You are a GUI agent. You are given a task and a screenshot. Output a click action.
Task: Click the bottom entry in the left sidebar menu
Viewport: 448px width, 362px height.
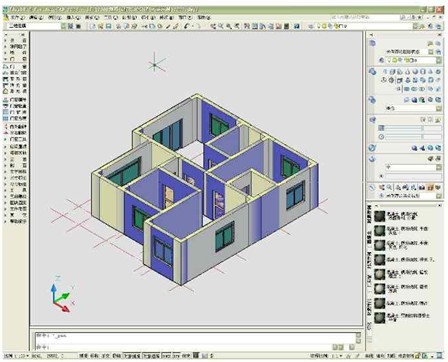[15, 221]
